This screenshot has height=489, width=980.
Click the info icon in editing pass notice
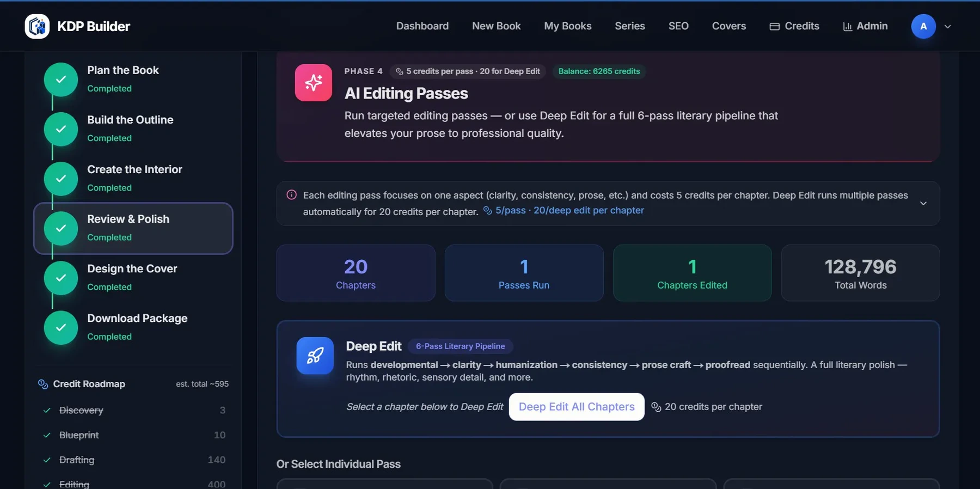click(x=292, y=195)
